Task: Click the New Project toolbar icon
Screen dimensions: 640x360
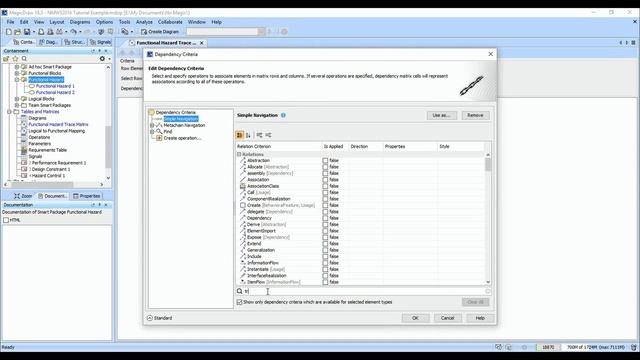Action: [8, 32]
